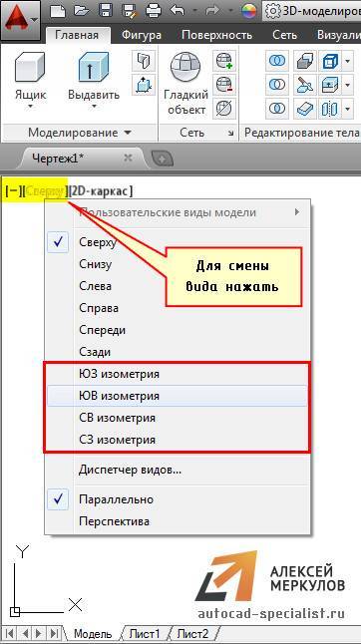Viewport: 361px width, 644px height.
Task: Click the Interfere gray solid icon
Action: 304,62
